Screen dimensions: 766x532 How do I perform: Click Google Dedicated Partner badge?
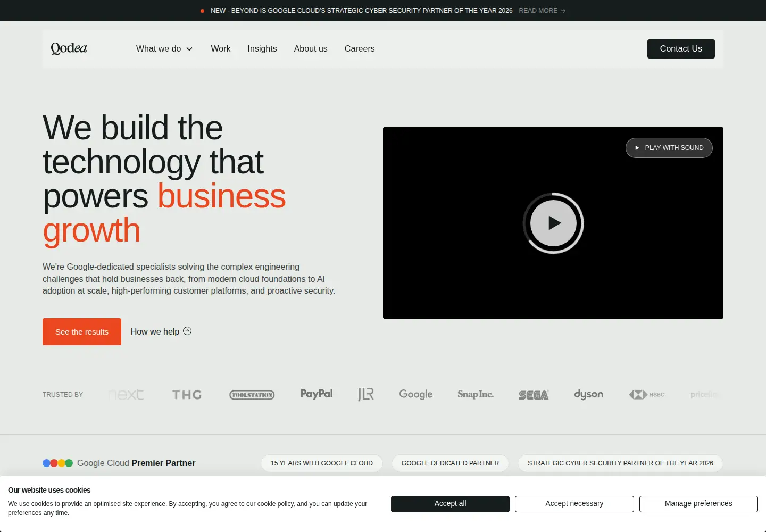(450, 463)
